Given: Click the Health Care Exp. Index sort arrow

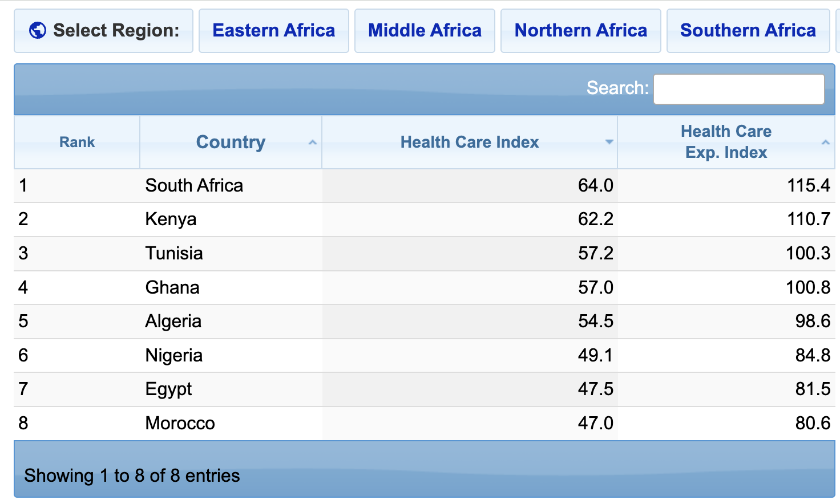Looking at the screenshot, I should pyautogui.click(x=825, y=143).
